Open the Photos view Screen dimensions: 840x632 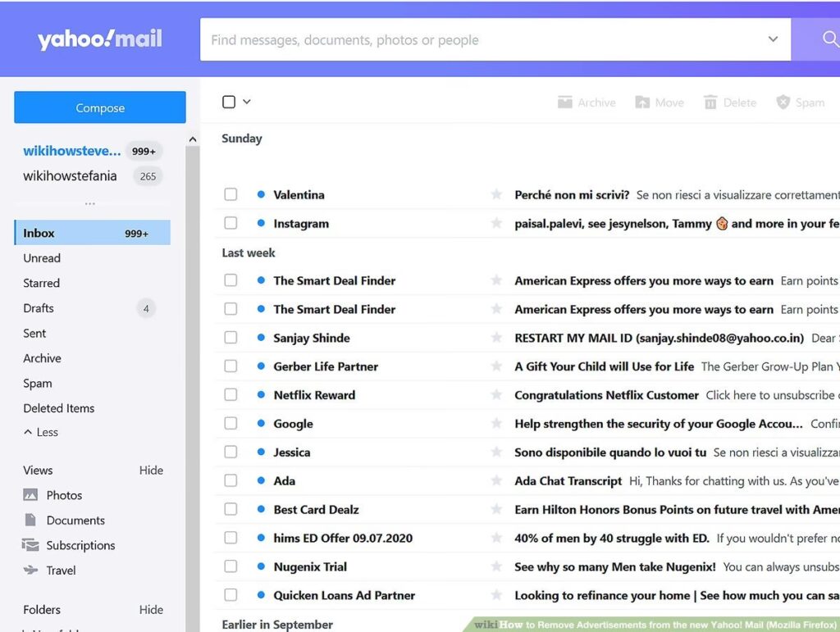pyautogui.click(x=64, y=495)
